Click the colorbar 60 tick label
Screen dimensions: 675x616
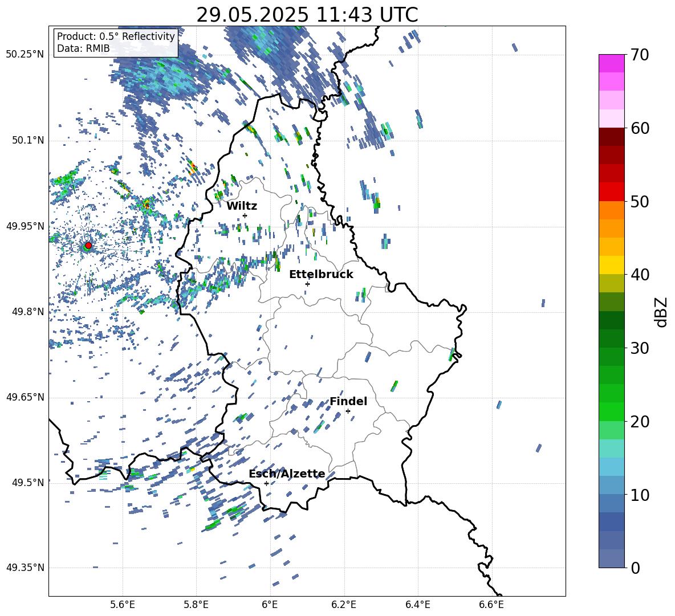pos(640,128)
